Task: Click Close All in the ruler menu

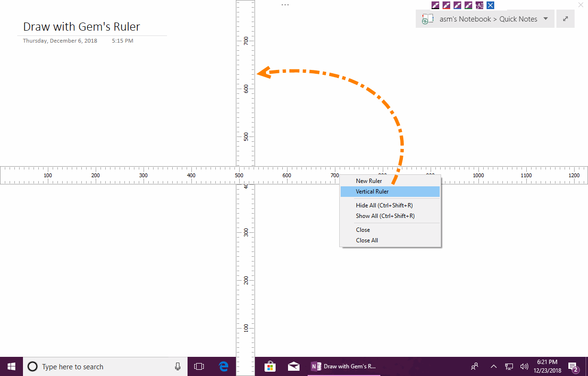Action: 390,240
